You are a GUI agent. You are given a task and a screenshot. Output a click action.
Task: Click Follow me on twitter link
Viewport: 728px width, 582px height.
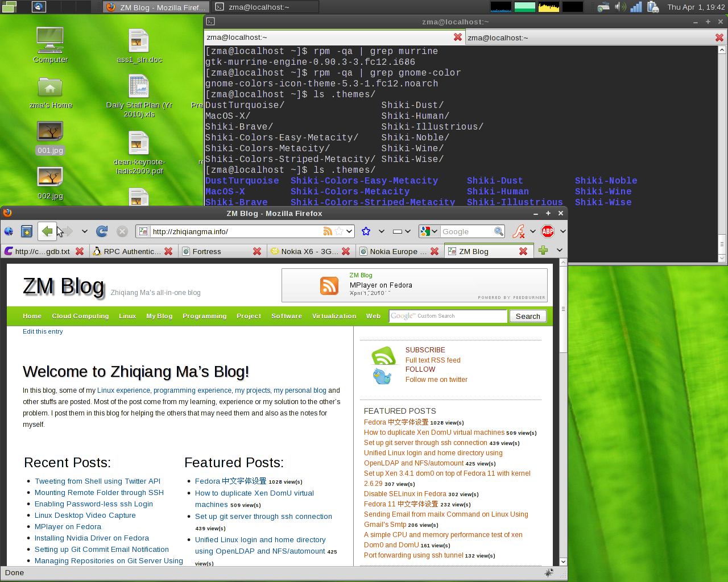pyautogui.click(x=436, y=380)
